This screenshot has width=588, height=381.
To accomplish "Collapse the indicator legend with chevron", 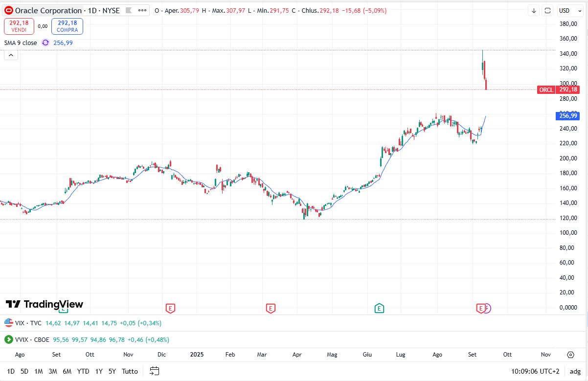I will [x=11, y=55].
